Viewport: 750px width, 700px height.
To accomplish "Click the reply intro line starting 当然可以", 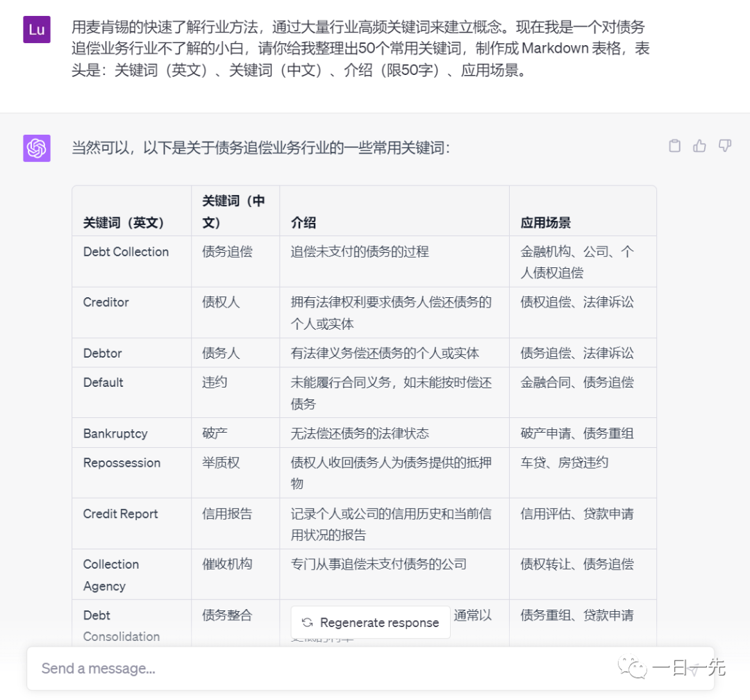I will tap(261, 148).
